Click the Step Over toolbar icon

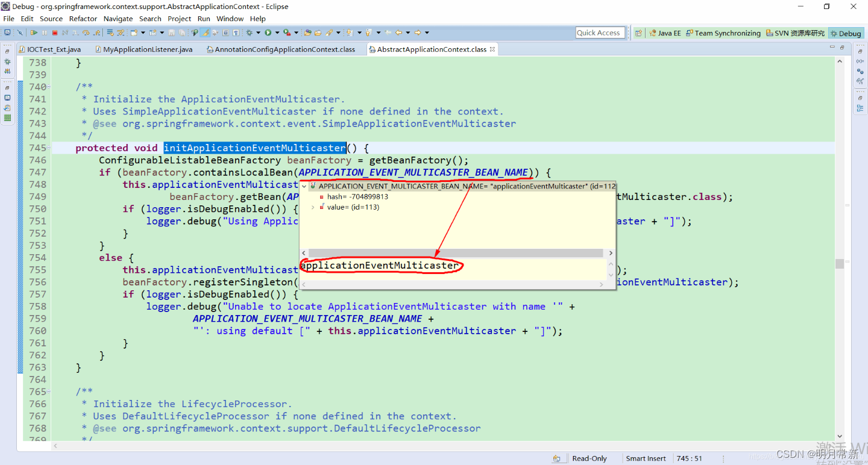tap(86, 33)
